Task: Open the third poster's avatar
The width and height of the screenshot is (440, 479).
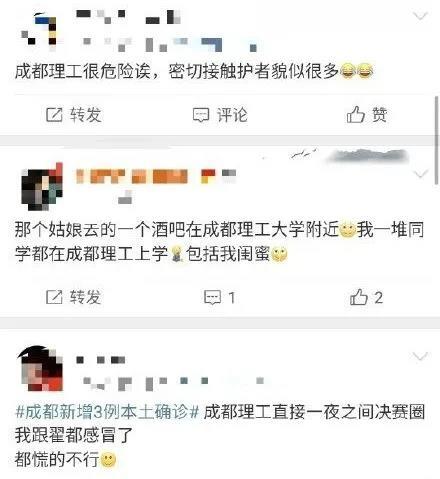Action: pos(40,368)
